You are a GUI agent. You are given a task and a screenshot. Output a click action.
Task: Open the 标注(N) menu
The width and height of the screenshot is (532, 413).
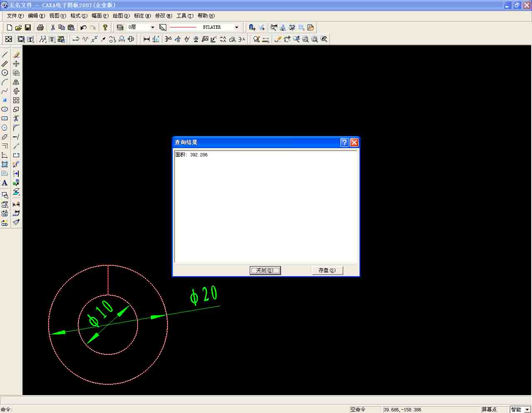tap(143, 16)
